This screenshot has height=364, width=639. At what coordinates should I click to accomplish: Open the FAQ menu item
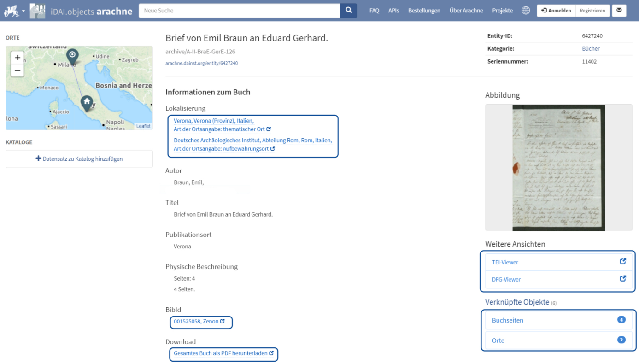(374, 10)
